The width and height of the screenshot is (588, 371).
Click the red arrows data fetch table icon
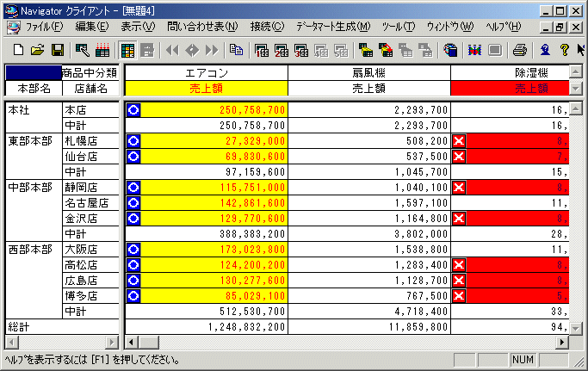click(102, 50)
